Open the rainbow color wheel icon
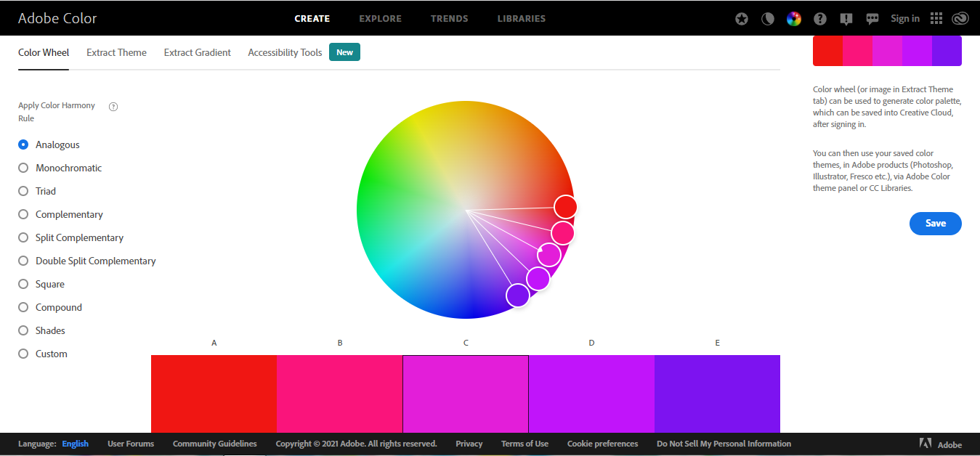 pyautogui.click(x=794, y=19)
